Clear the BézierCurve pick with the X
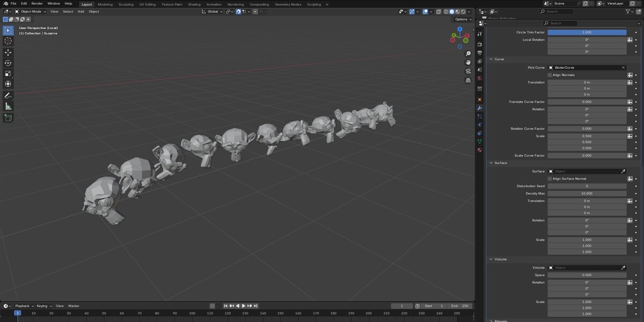Viewport: 644px width, 322px height. tap(623, 68)
